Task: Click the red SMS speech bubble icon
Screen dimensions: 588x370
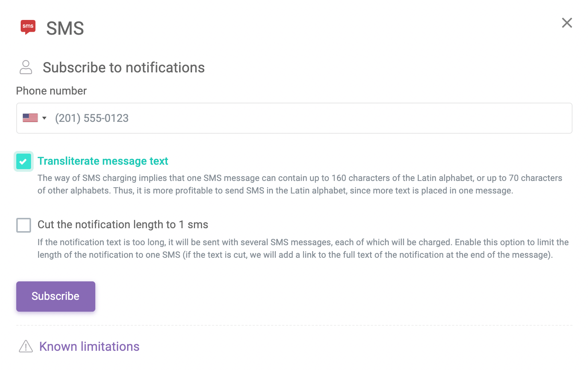Action: coord(28,27)
